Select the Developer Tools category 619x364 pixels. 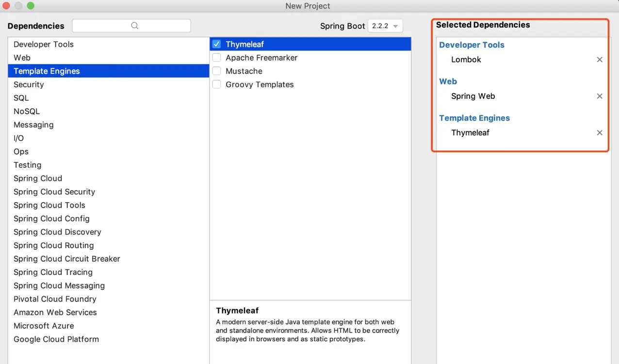[109, 44]
